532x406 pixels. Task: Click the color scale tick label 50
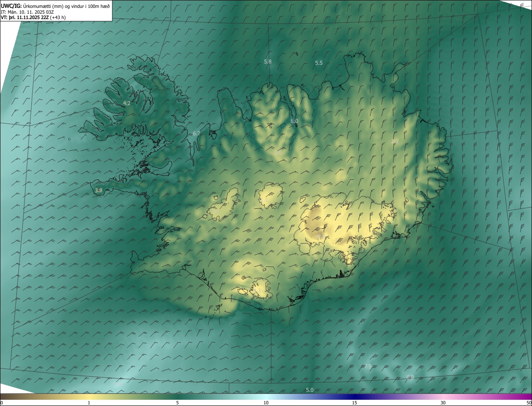(x=529, y=403)
